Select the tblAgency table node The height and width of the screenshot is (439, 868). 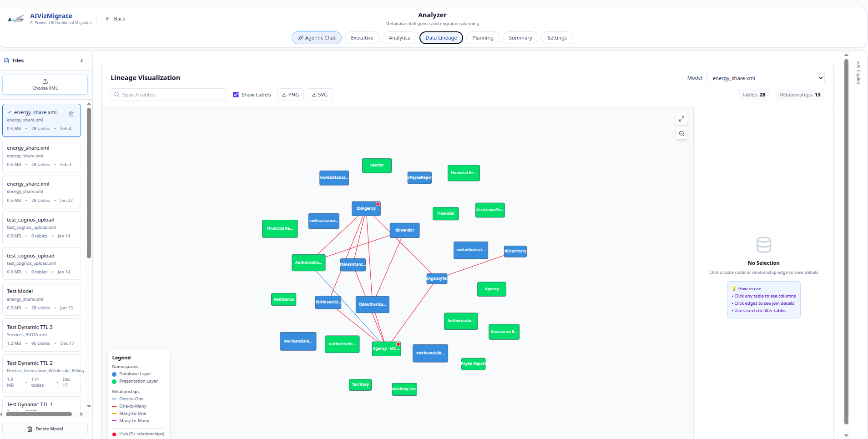366,208
